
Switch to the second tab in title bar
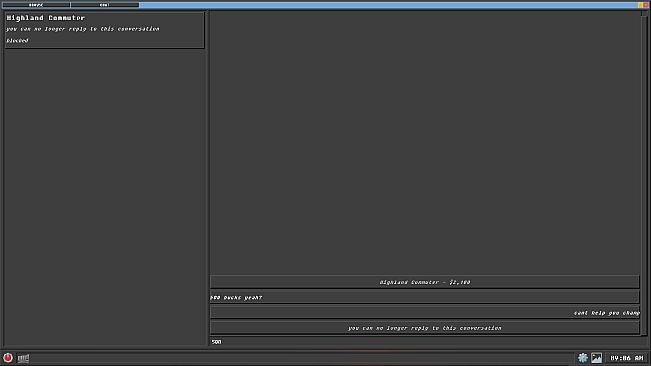(x=105, y=5)
